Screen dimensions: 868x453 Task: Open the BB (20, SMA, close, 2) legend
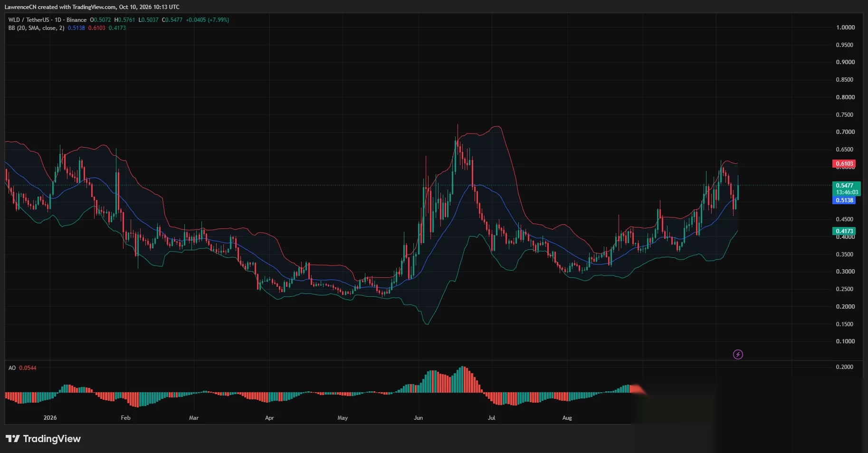pos(36,28)
